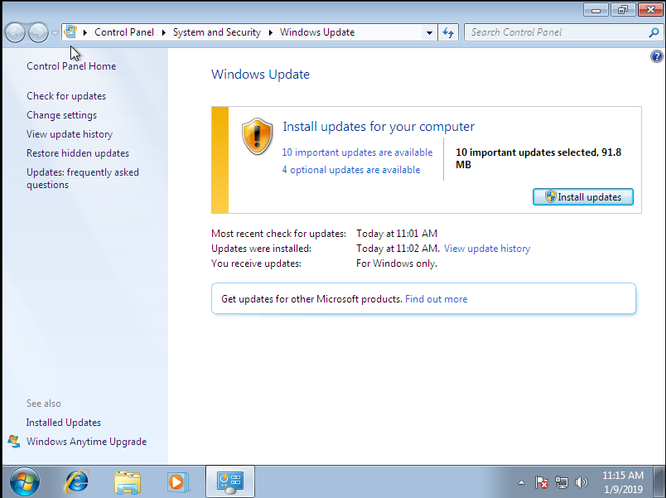The image size is (666, 498).
Task: Click the Control Panel taskbar button
Action: (x=230, y=482)
